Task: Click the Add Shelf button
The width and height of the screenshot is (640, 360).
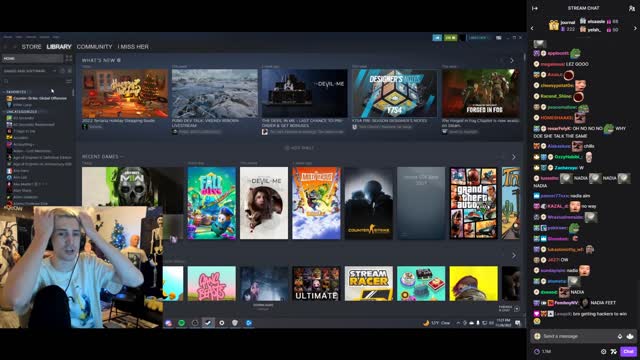Action: pos(300,148)
